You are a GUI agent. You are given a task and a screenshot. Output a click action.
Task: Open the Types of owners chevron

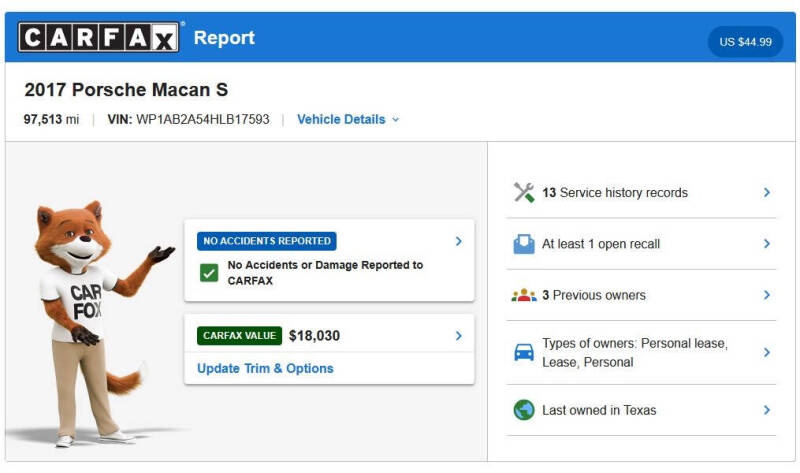766,352
